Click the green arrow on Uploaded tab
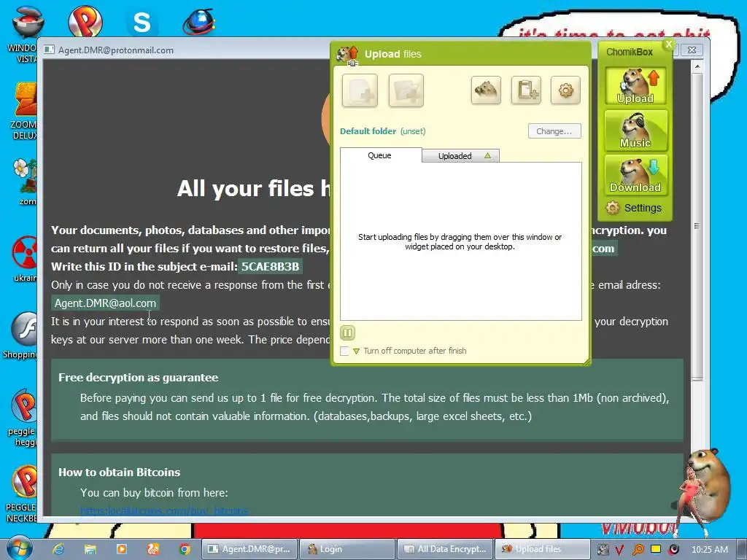Image resolution: width=747 pixels, height=560 pixels. 487,156
